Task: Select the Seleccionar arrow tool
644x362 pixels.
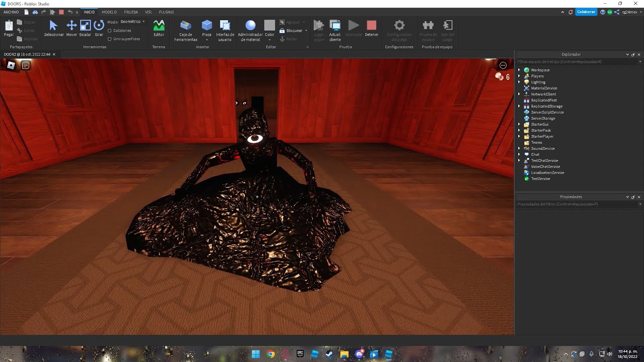Action: [54, 29]
